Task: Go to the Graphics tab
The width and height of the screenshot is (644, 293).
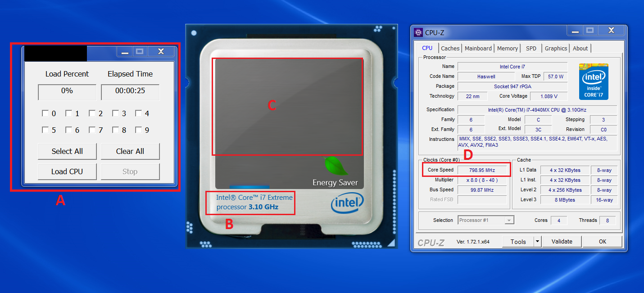Action: coord(556,48)
